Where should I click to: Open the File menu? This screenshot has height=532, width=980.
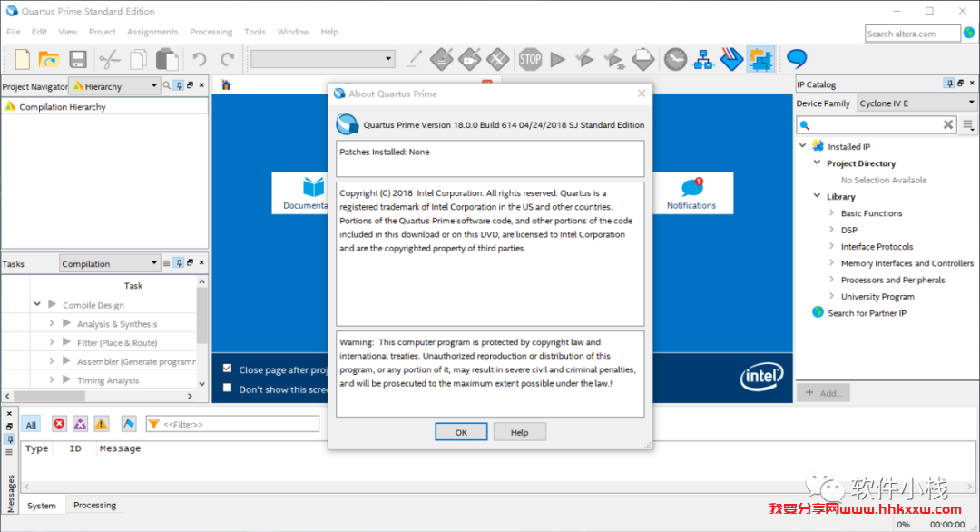click(13, 32)
